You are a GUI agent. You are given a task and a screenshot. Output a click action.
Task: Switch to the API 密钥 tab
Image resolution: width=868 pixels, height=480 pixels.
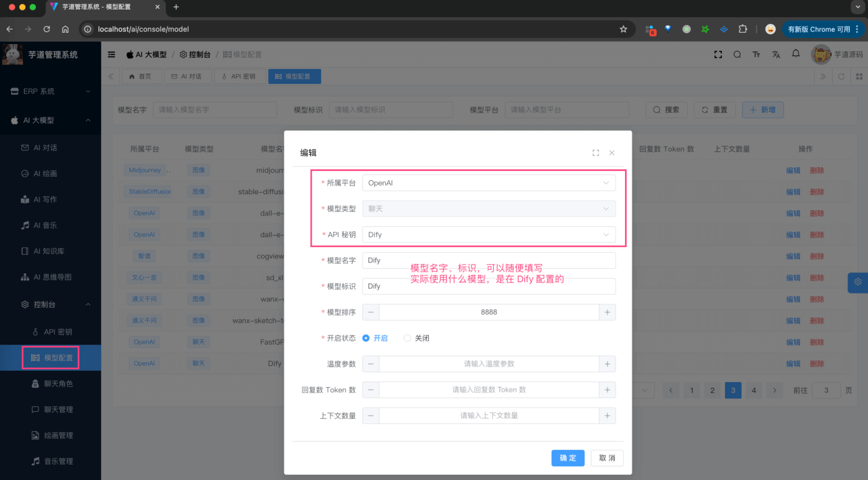click(240, 76)
